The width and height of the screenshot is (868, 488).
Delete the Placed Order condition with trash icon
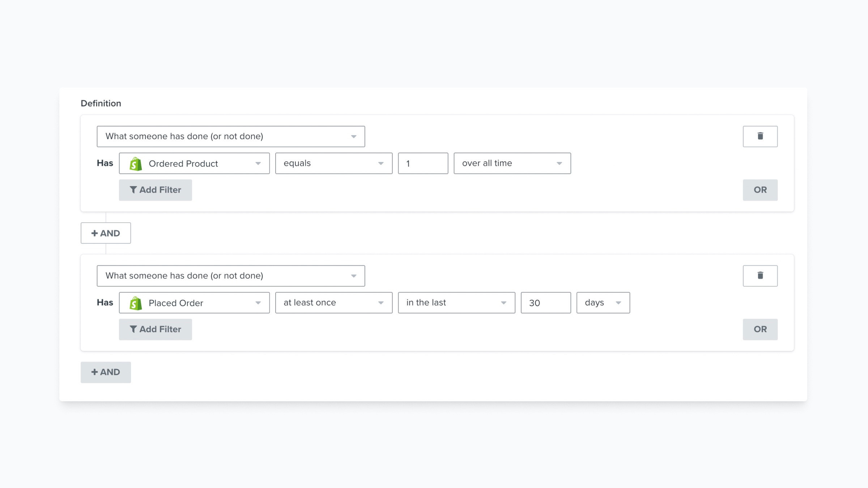point(760,276)
